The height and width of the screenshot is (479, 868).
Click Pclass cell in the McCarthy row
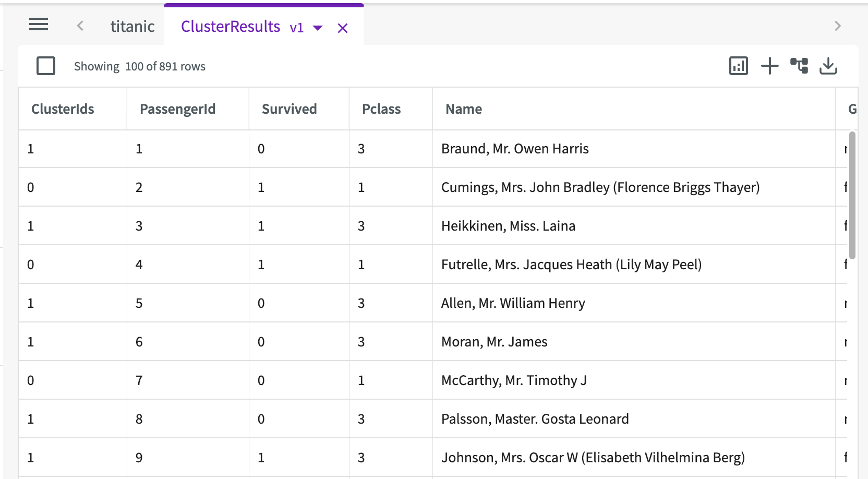click(x=391, y=380)
